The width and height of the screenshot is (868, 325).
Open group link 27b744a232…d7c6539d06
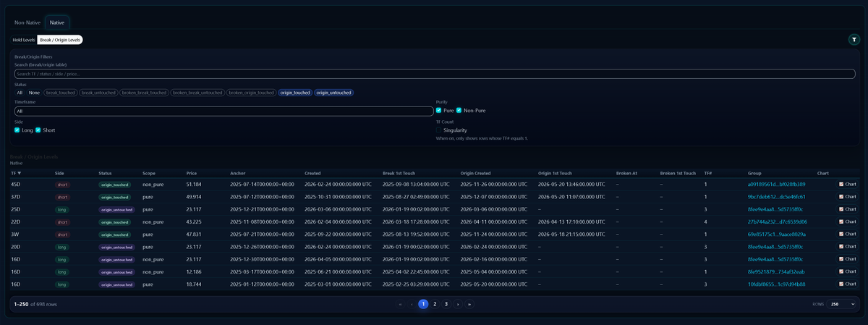[x=778, y=221]
